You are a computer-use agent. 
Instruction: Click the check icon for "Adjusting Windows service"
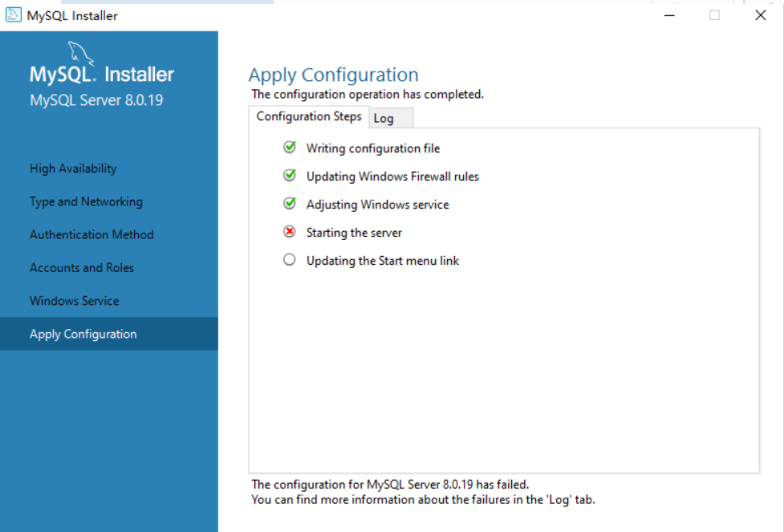290,204
